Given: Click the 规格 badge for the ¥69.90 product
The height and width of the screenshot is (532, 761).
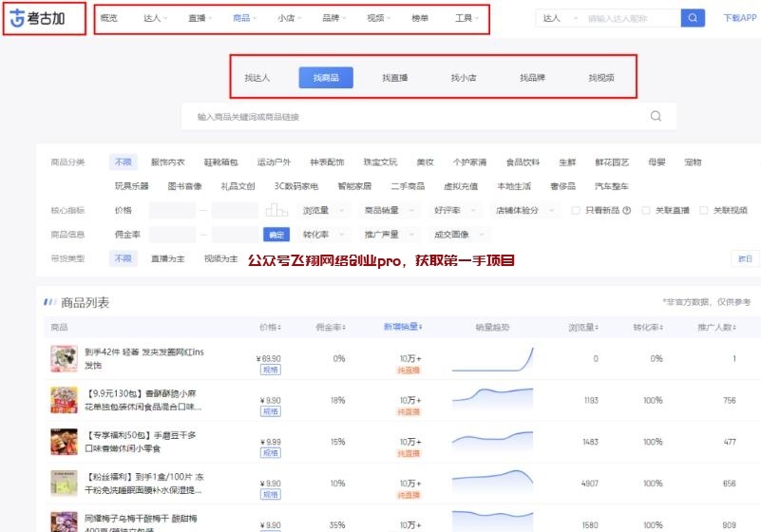Looking at the screenshot, I should [x=271, y=370].
